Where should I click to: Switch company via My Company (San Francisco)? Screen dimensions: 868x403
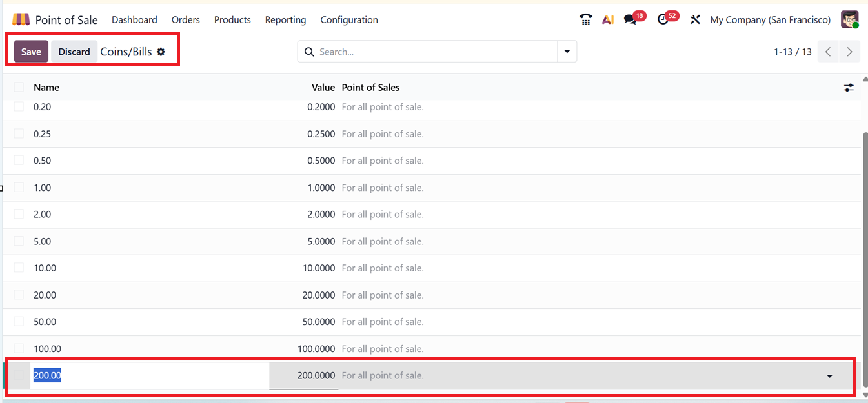[x=770, y=20]
